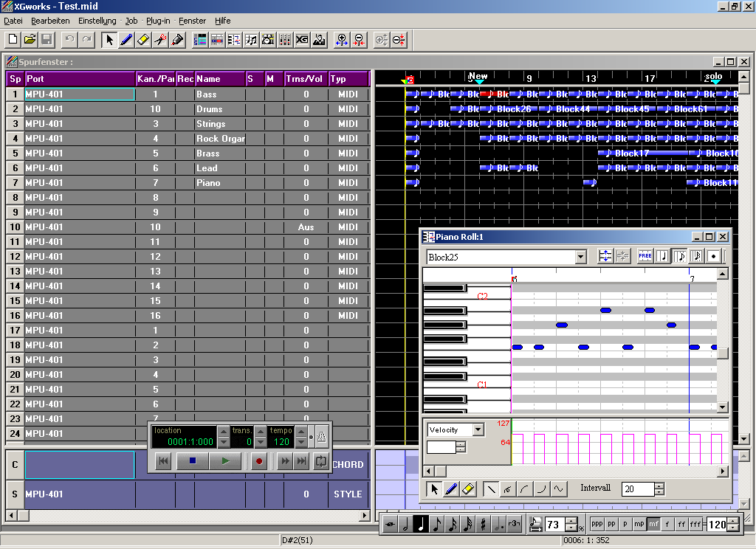
Task: Open a file using the folder icon
Action: 30,40
